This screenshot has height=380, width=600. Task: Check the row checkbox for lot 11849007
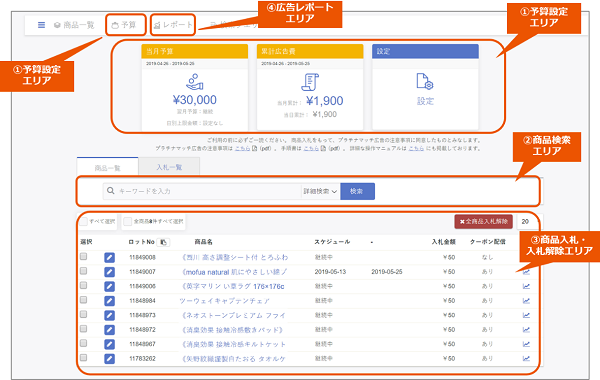(x=83, y=271)
